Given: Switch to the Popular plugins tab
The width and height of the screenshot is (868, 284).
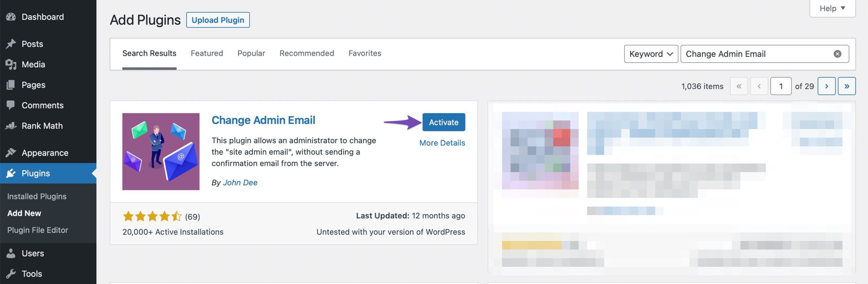Looking at the screenshot, I should (x=251, y=53).
